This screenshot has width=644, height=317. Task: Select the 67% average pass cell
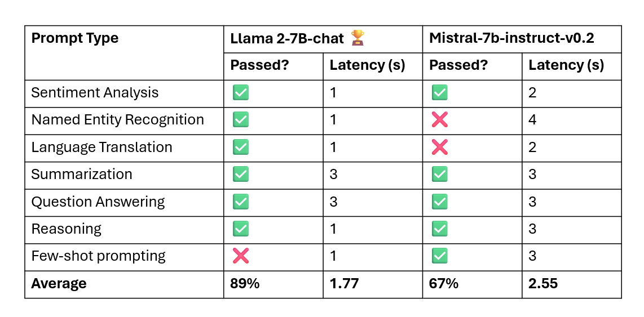(473, 284)
